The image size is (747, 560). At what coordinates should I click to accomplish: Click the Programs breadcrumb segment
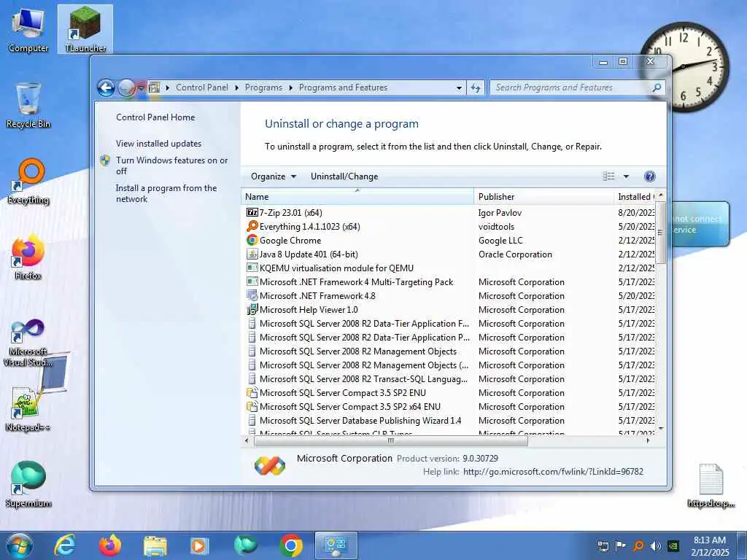[263, 87]
